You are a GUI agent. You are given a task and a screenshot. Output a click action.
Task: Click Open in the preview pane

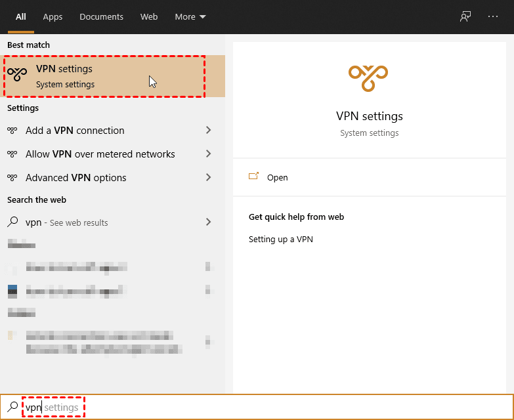[x=277, y=177]
